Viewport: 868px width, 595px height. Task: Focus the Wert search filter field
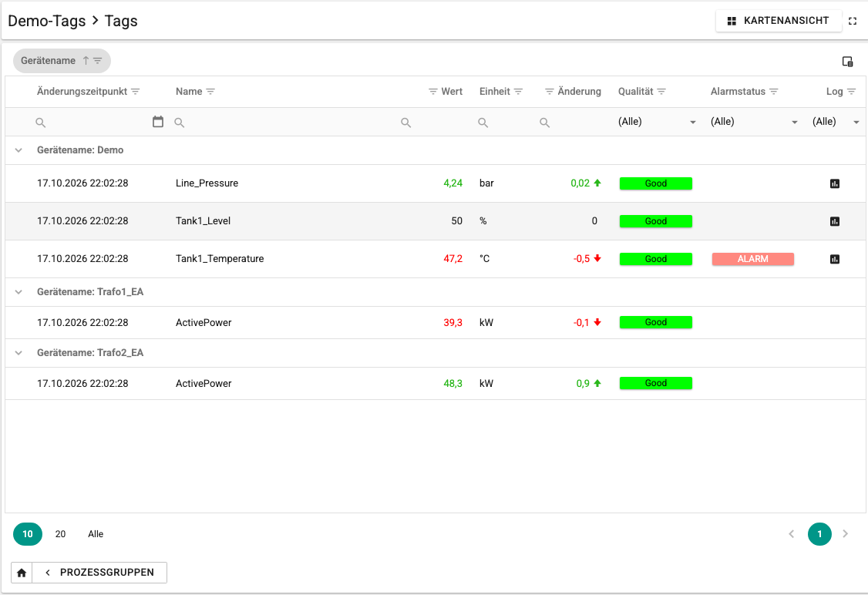433,123
